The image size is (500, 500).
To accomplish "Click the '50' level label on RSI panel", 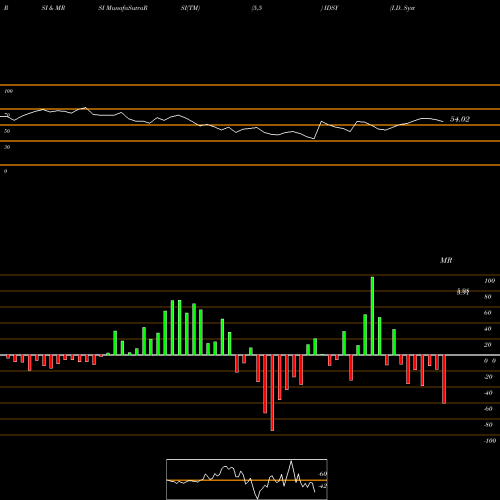I will 7,131.
